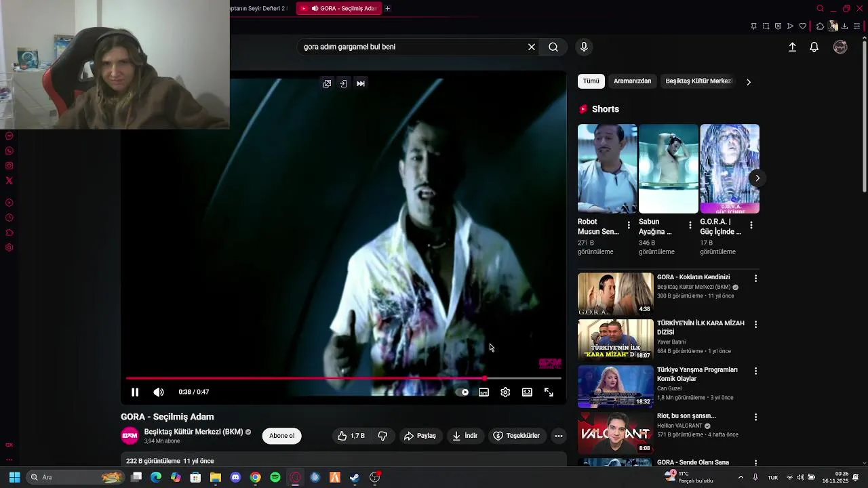Open Robot Musun Sen short thumbnail

tap(607, 169)
